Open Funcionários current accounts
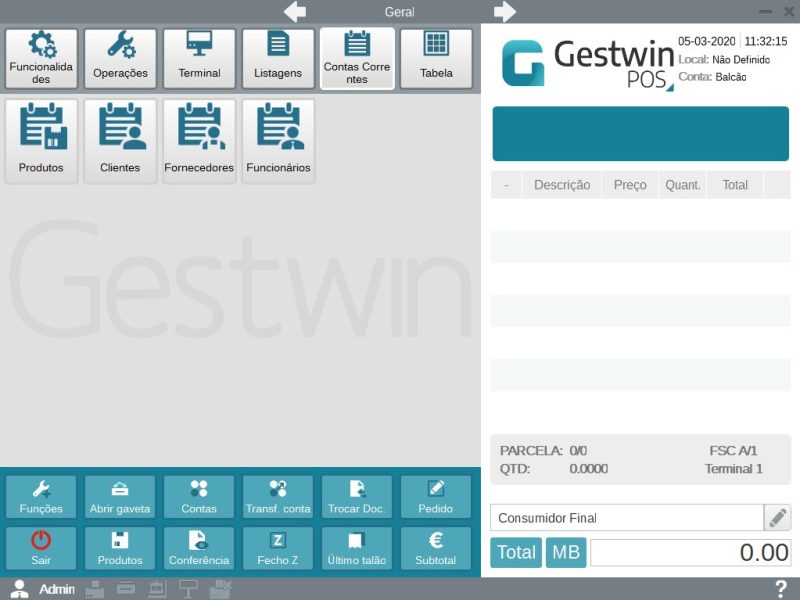Viewport: 800px width, 600px height. (x=278, y=141)
